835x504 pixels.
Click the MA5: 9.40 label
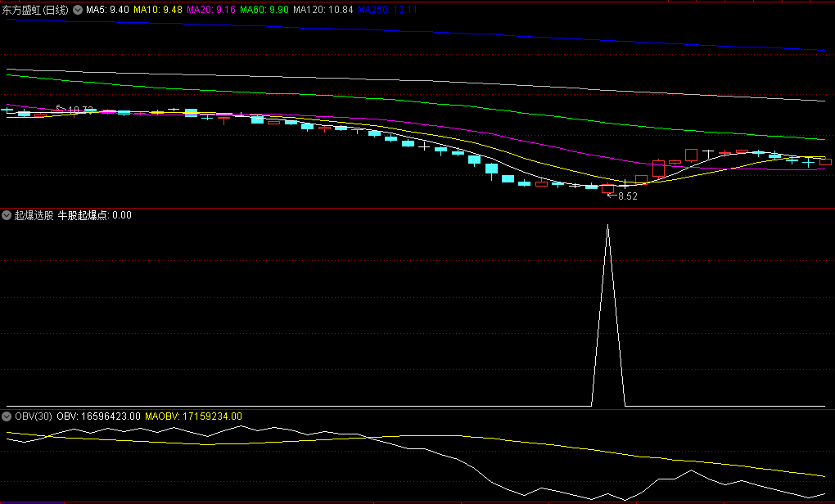107,10
